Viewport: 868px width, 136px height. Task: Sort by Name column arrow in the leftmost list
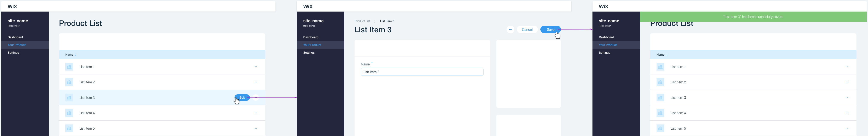[76, 55]
